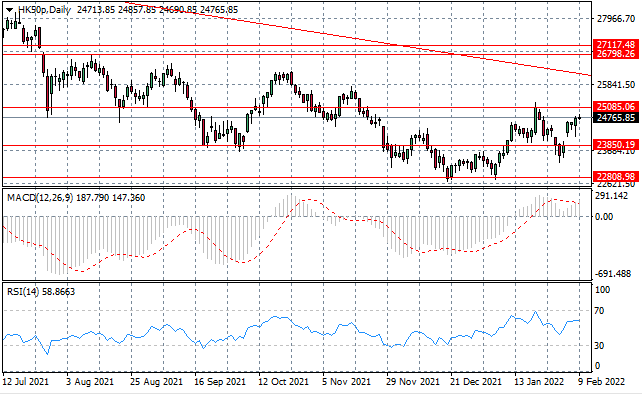Click the 12 Oct 2021 date label
Viewport: 642px width, 394px height.
pos(283,382)
